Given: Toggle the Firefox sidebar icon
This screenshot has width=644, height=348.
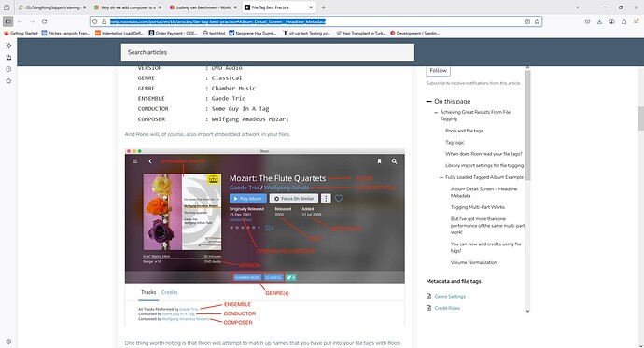Looking at the screenshot, I should tap(7, 21).
